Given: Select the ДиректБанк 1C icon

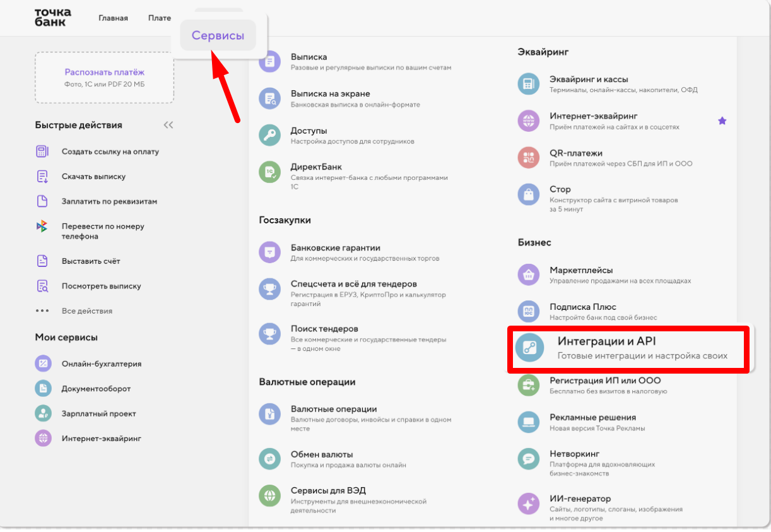Looking at the screenshot, I should (270, 172).
